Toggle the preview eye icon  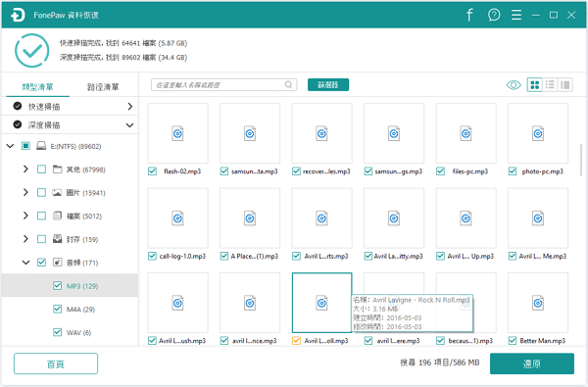(514, 85)
